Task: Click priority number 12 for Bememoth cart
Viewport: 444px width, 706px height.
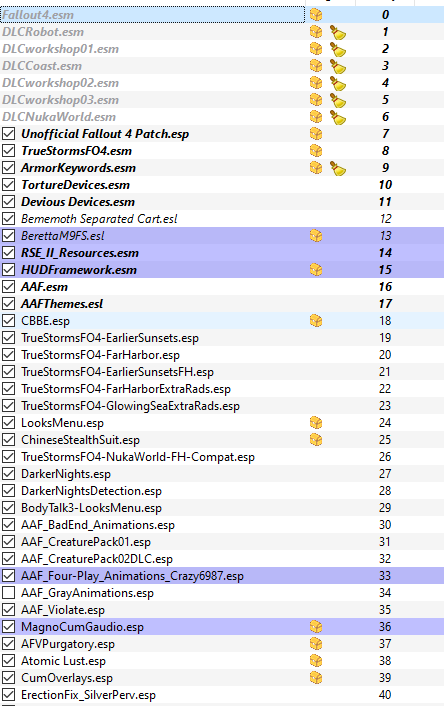Action: click(385, 219)
